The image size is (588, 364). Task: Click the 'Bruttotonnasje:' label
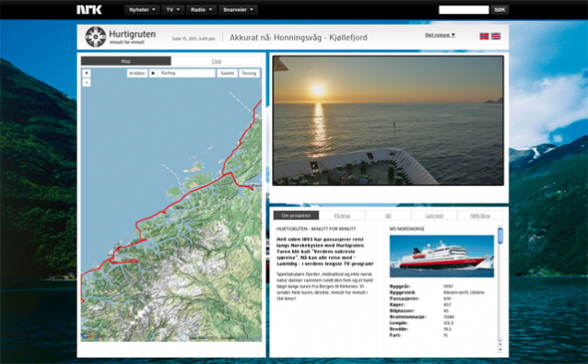coord(407,317)
